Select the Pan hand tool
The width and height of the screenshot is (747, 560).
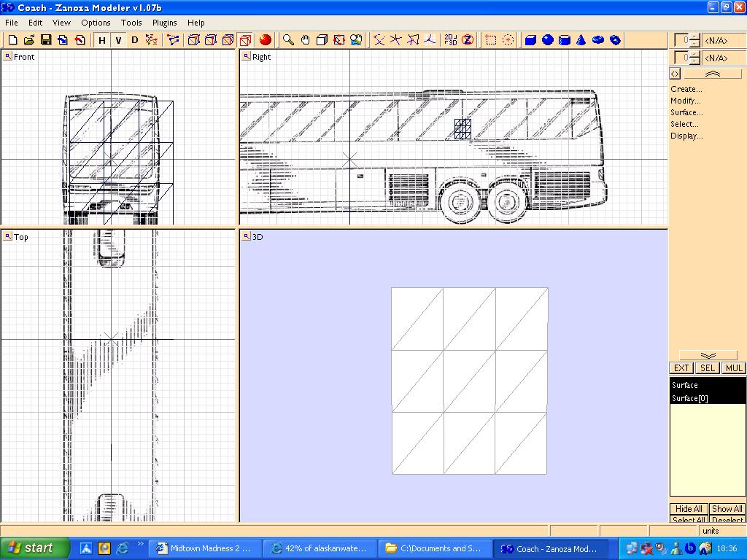coord(306,40)
